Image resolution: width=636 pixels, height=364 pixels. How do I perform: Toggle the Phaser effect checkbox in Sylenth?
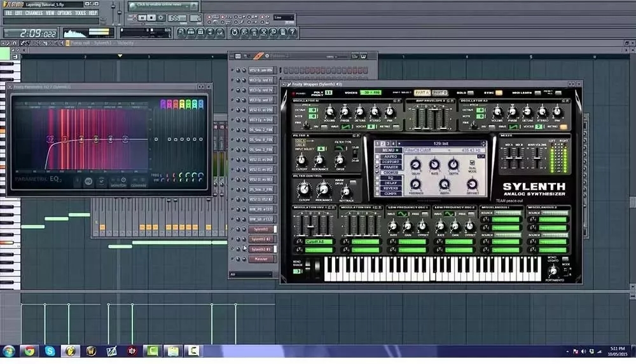pos(377,168)
